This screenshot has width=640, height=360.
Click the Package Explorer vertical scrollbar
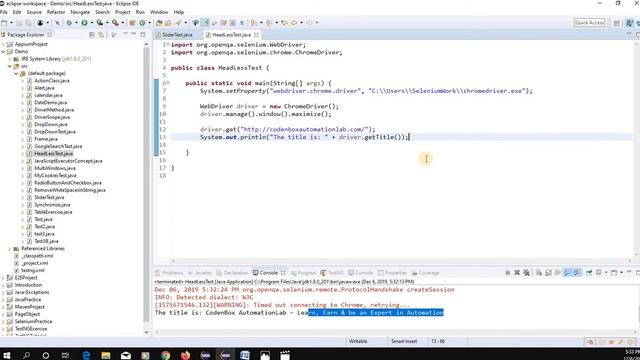coord(147,184)
